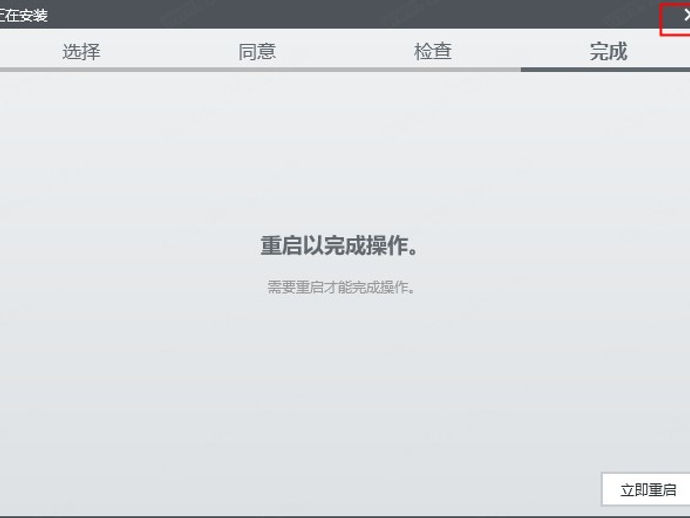Close the installer window with X
The width and height of the screenshot is (690, 518).
[686, 16]
